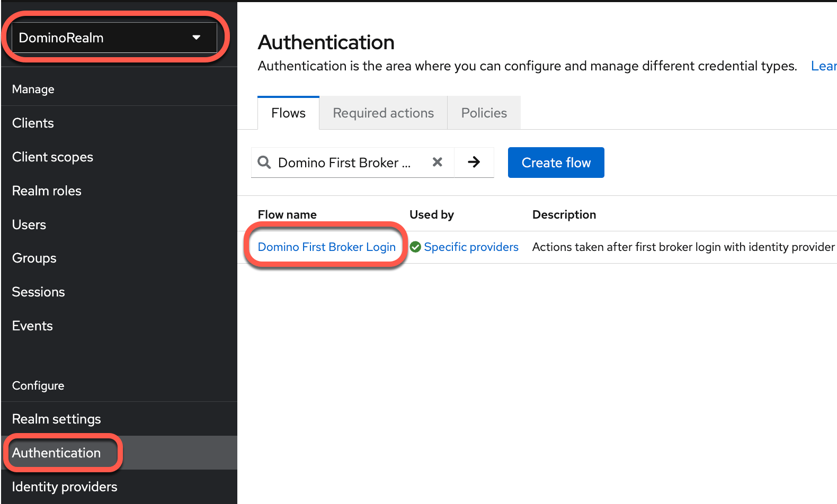Click the green check icon beside Specific providers
The image size is (837, 504).
[x=416, y=247]
